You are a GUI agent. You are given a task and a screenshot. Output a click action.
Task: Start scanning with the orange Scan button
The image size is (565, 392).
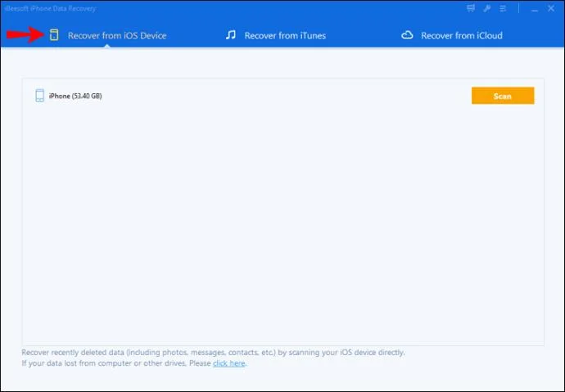pos(503,96)
